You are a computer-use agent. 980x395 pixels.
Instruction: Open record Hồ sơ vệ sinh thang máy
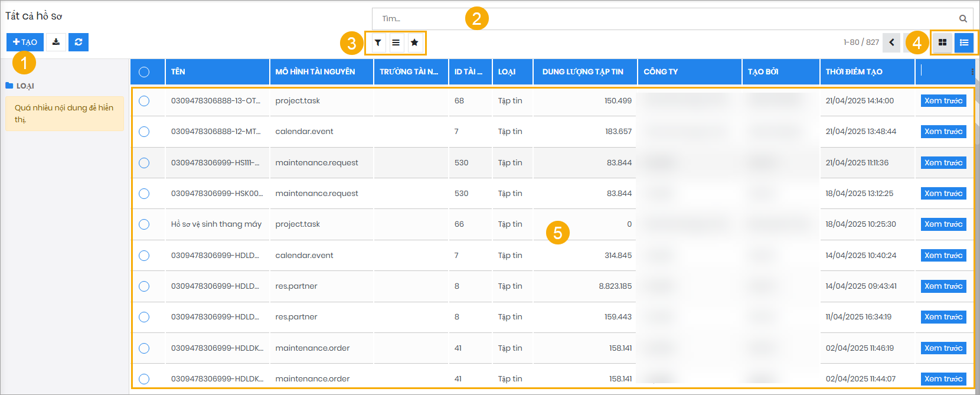pyautogui.click(x=216, y=224)
